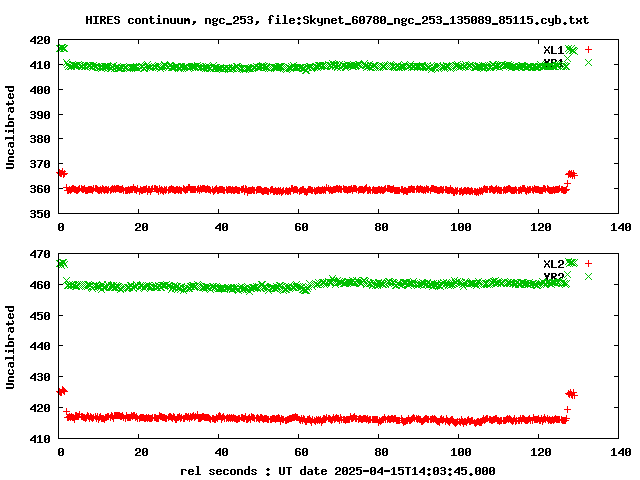Viewport: 640px width, 480px height.
Task: Click the HIRES continuum plot title
Action: click(337, 20)
